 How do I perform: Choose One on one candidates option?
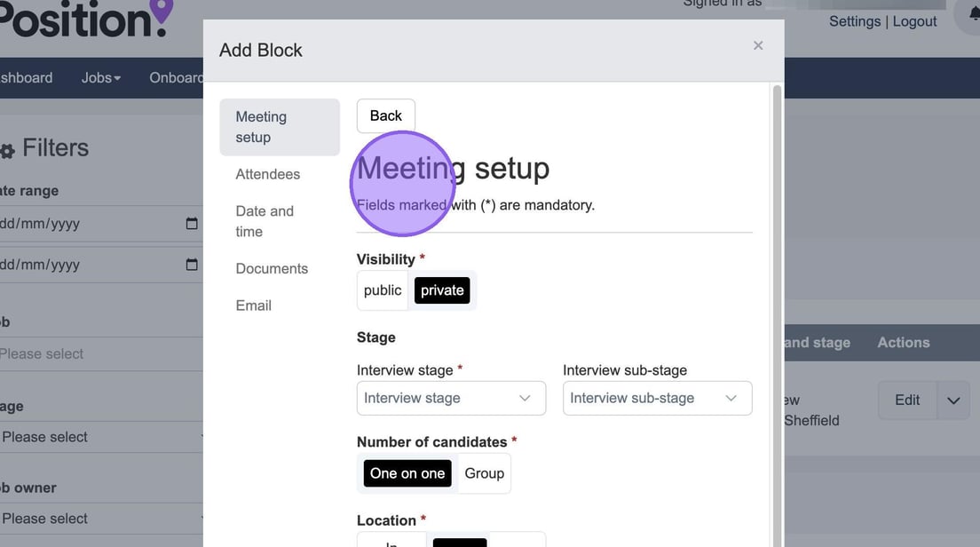pyautogui.click(x=407, y=473)
